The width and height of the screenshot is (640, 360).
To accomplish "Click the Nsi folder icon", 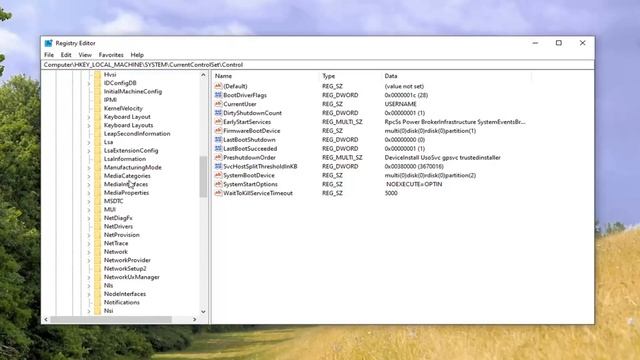I will pyautogui.click(x=98, y=311).
